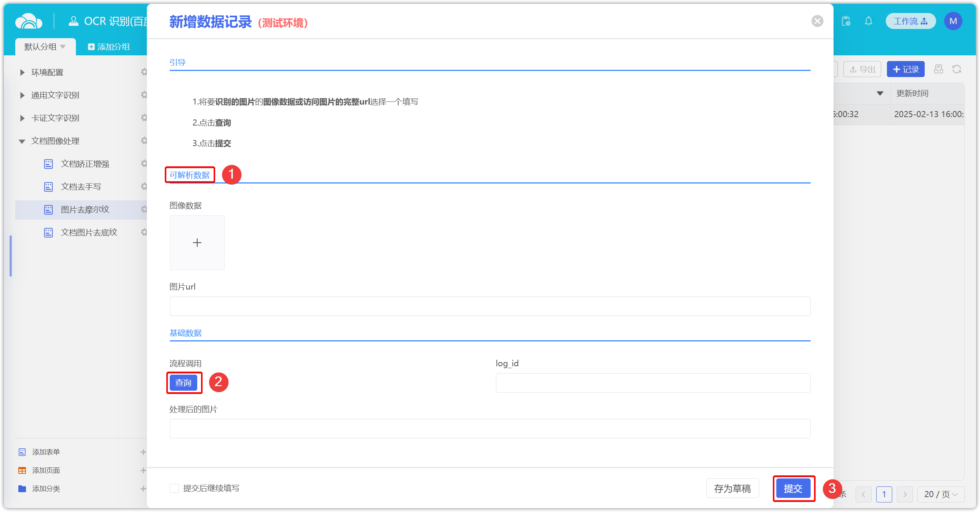Viewport: 980px width, 512px height.
Task: Click the plus icon beside 添加分类
Action: point(143,489)
